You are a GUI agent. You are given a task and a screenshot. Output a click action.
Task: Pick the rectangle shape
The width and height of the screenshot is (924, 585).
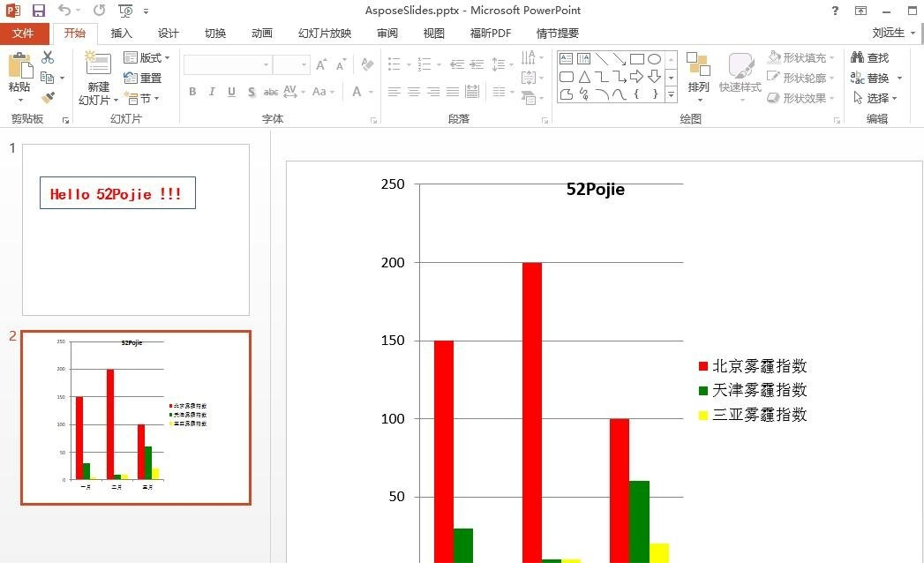(x=637, y=59)
